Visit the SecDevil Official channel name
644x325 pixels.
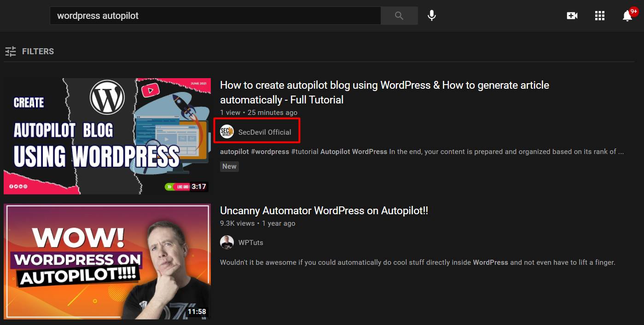(265, 131)
